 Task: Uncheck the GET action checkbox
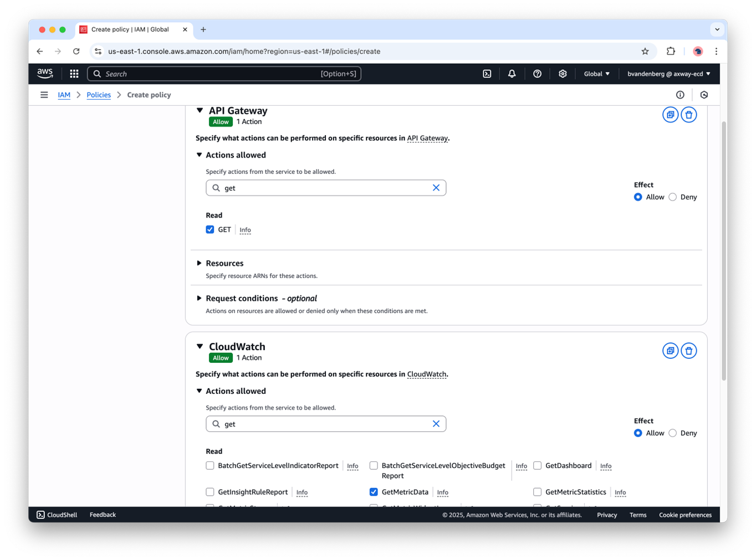[210, 229]
